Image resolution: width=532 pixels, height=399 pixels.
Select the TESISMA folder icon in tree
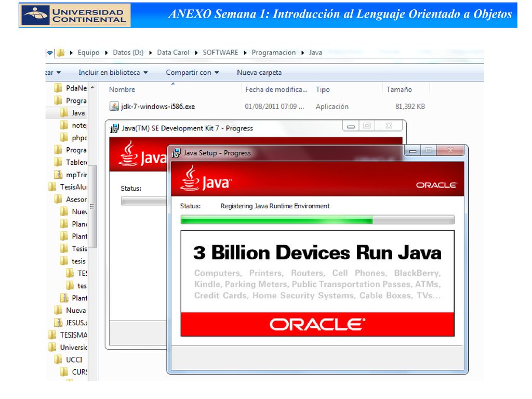click(52, 335)
